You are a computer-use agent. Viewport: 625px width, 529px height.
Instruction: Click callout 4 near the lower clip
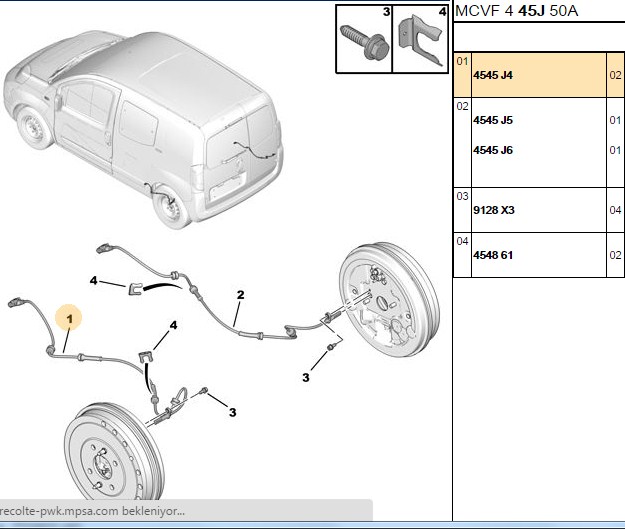173,325
